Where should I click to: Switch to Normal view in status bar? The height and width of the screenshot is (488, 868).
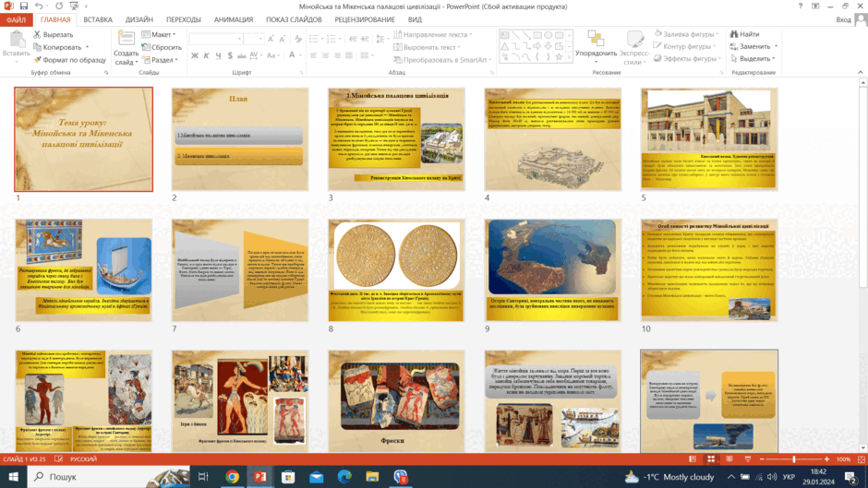click(693, 459)
